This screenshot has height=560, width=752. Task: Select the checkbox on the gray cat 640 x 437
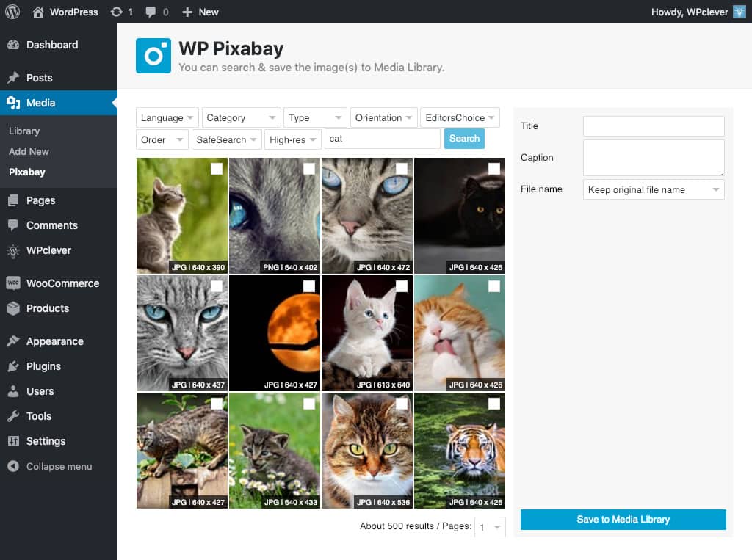(217, 286)
